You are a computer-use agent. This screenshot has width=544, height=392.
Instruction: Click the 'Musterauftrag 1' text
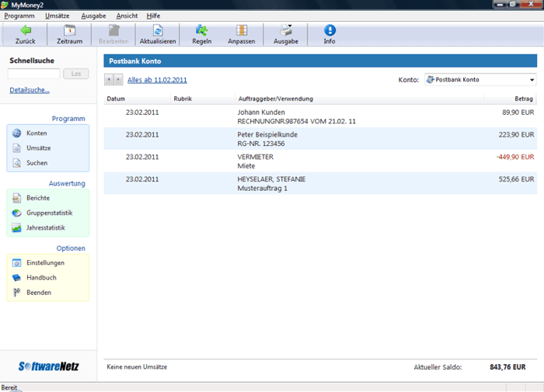tap(263, 188)
